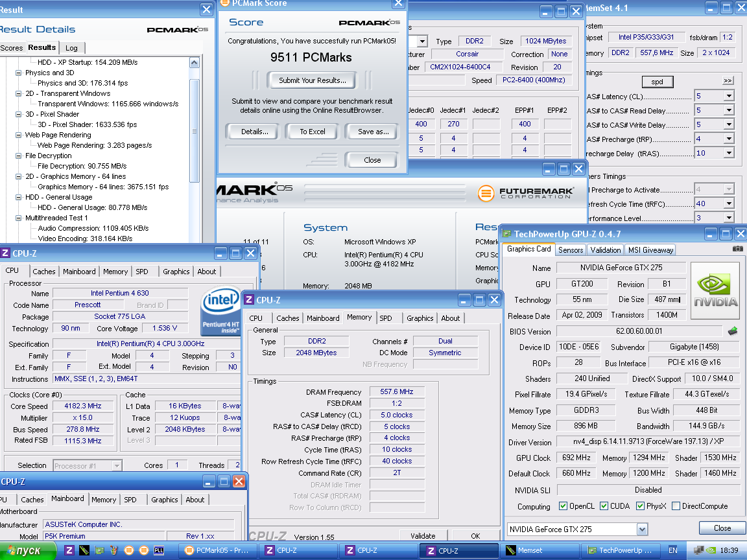Open the MSI Giveaway tab
The width and height of the screenshot is (747, 560).
pos(651,250)
